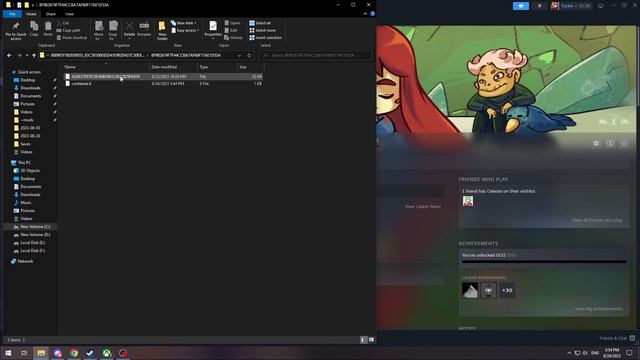The image size is (640, 360).
Task: Open 3D Objects under This PC
Action: [30, 171]
